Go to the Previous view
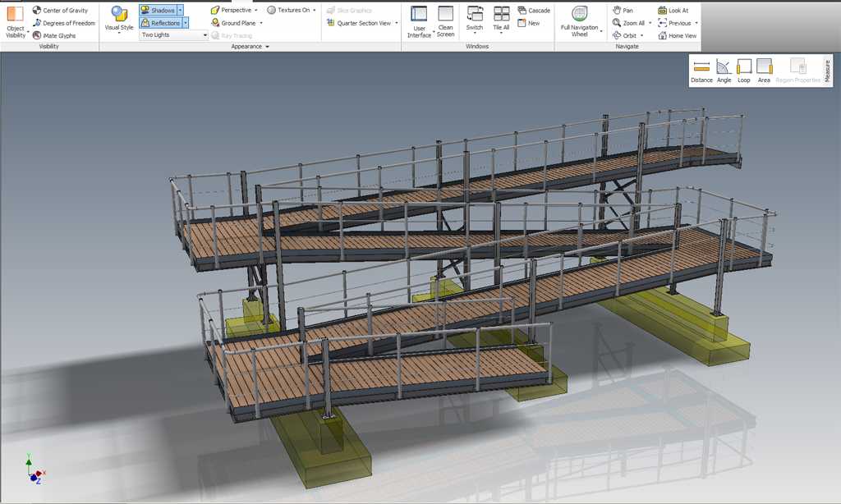 click(x=674, y=23)
